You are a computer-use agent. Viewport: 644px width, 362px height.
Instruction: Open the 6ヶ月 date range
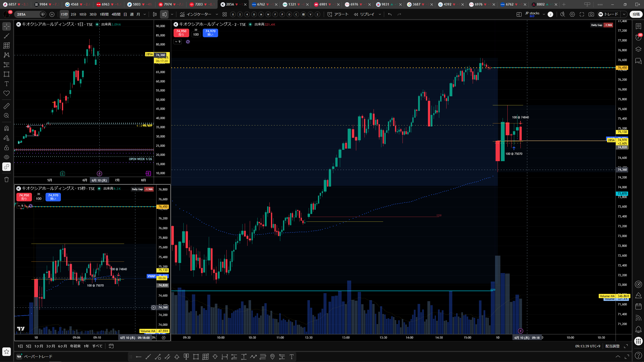tap(62, 346)
